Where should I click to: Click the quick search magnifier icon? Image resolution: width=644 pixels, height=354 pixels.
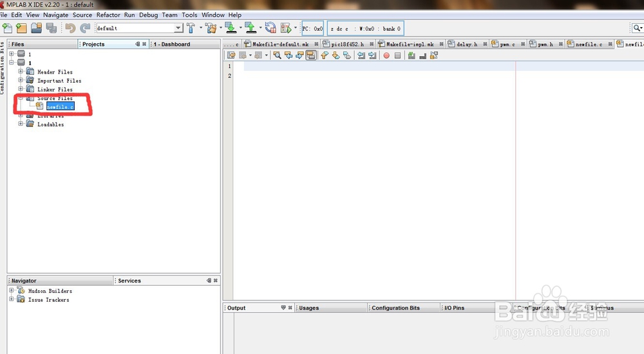[636, 28]
